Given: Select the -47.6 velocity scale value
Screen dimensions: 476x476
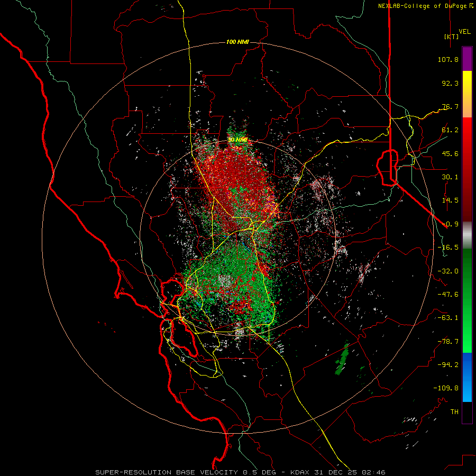Looking at the screenshot, I should point(448,295).
